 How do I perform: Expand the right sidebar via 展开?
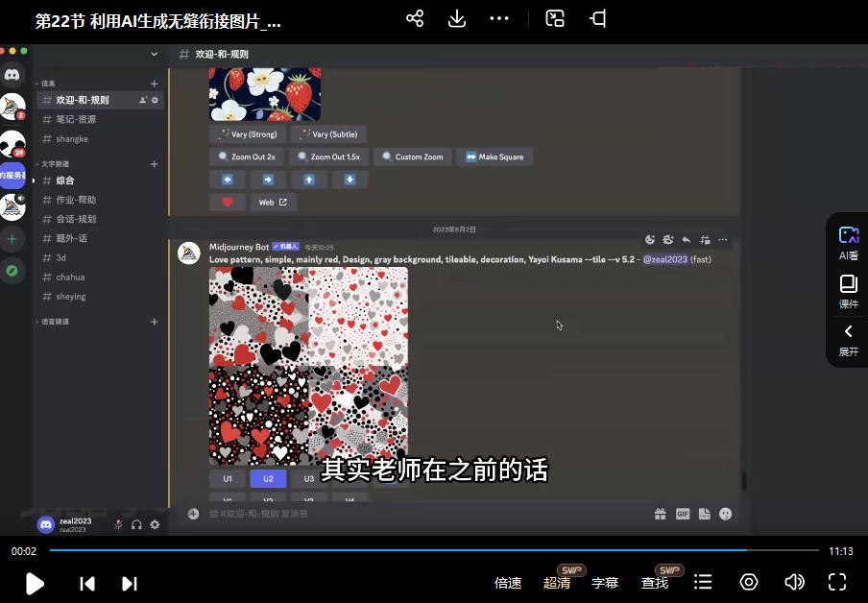(x=848, y=339)
